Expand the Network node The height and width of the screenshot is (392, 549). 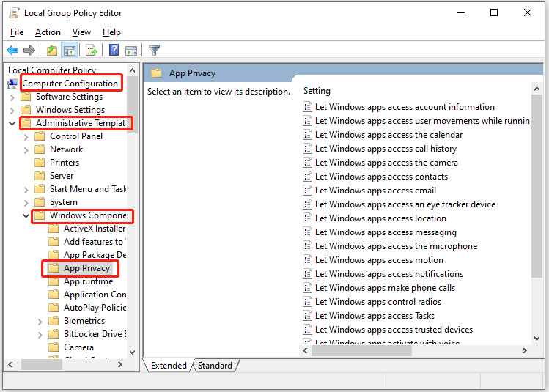[26, 150]
